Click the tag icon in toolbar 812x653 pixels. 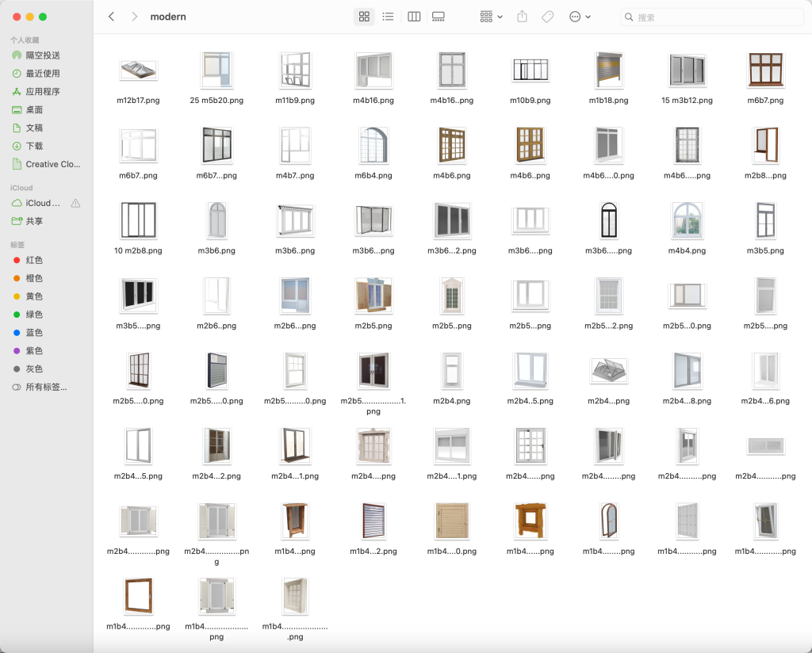(x=547, y=17)
